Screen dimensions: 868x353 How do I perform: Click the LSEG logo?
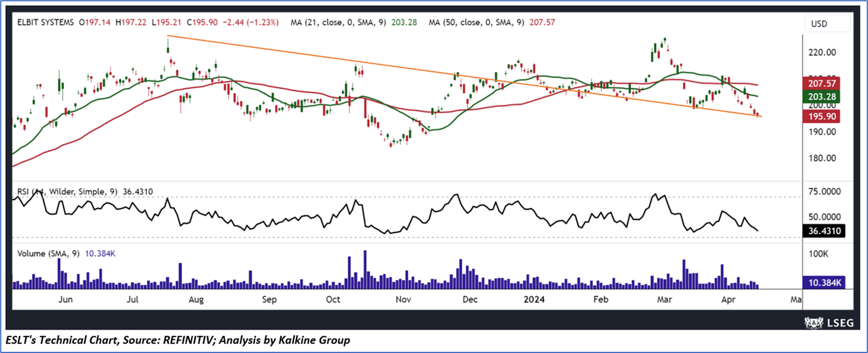coord(828,322)
